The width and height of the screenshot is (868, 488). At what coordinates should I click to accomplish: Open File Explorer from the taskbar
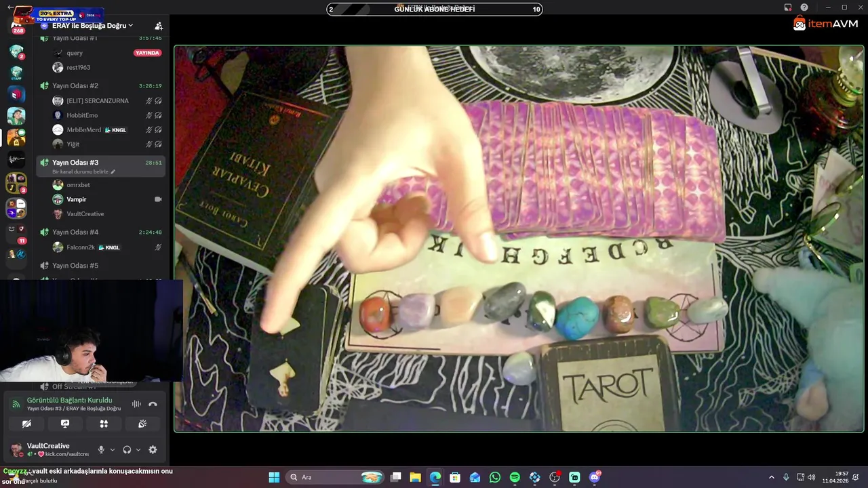[x=416, y=477]
